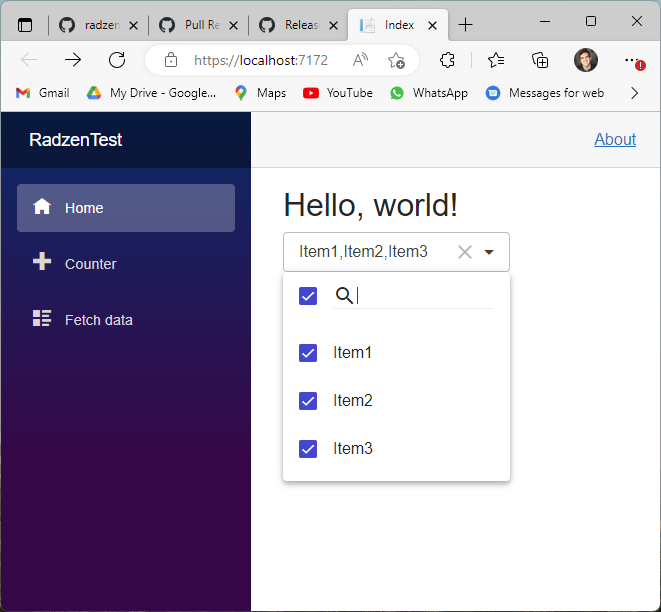The width and height of the screenshot is (661, 612).
Task: Go forward in browser history
Action: (73, 60)
